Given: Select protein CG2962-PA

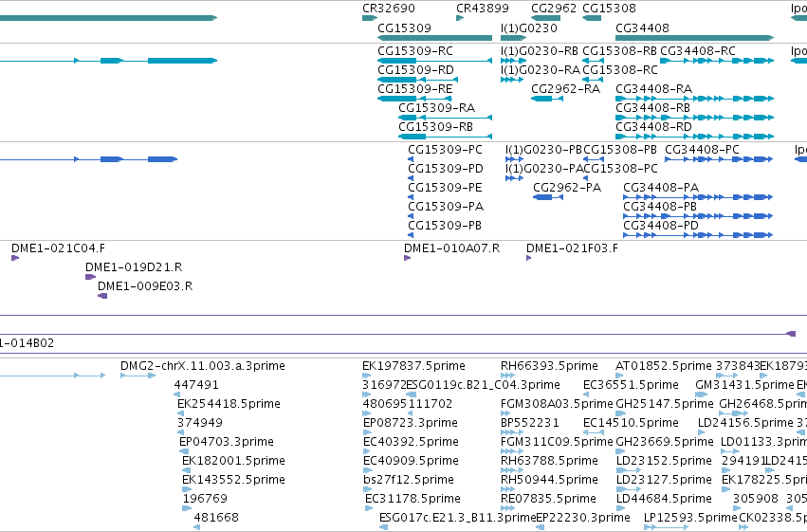Looking at the screenshot, I should [548, 197].
